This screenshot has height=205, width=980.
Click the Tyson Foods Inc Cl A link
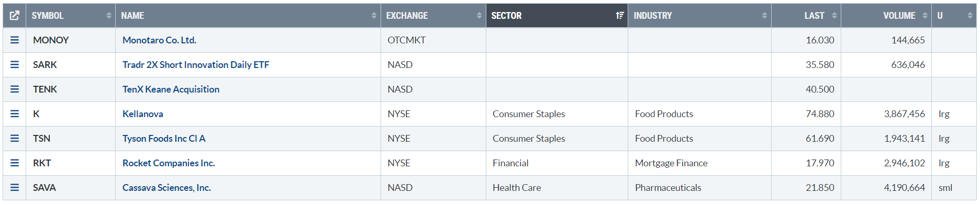click(x=164, y=139)
